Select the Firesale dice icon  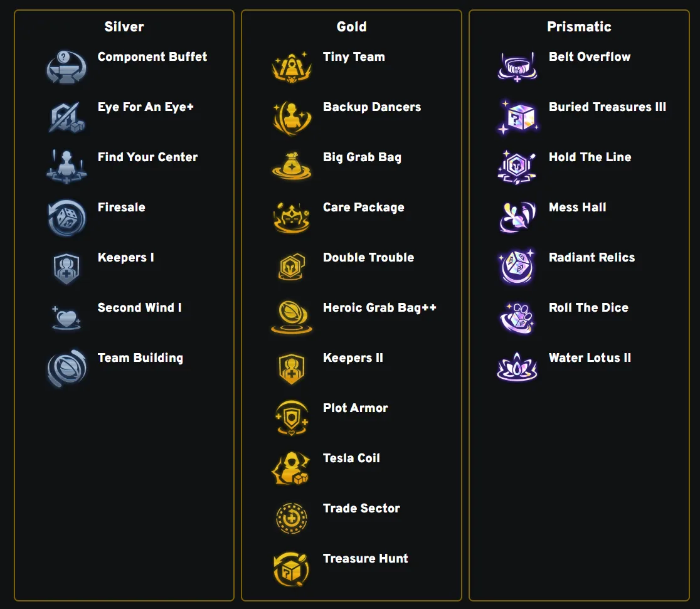(66, 218)
